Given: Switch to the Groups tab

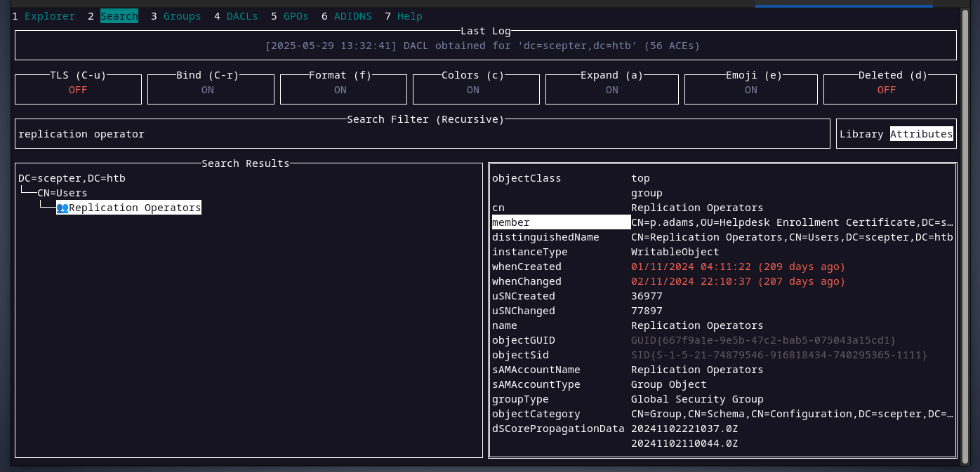Looking at the screenshot, I should click(182, 16).
